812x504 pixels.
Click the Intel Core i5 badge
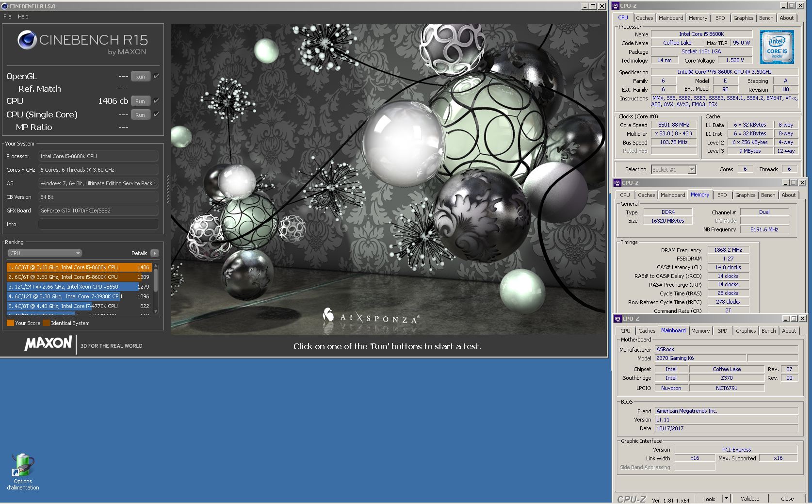[777, 47]
